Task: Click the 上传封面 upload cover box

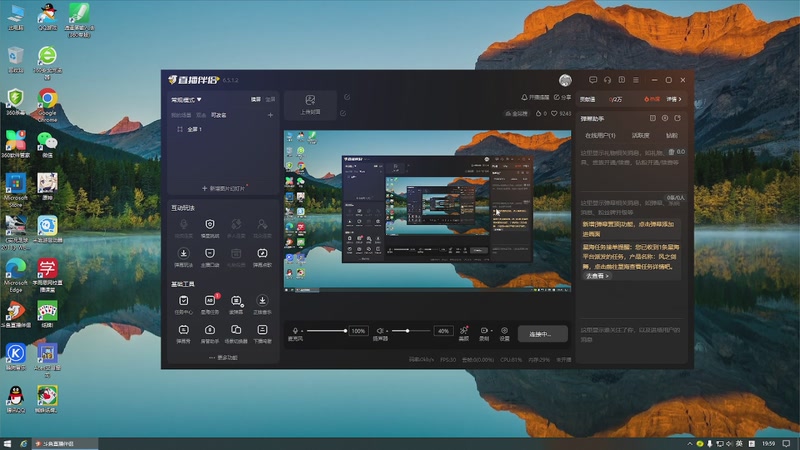Action: pyautogui.click(x=310, y=105)
